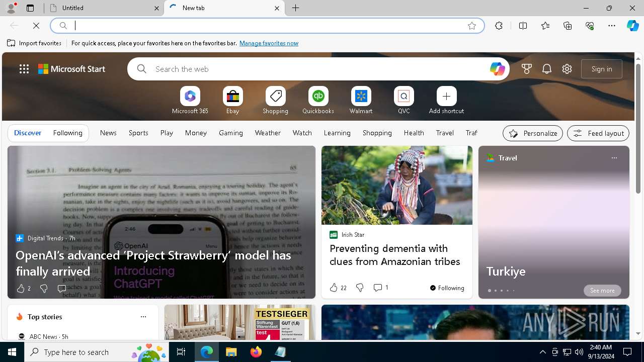Open File Explorer from taskbar

coord(231,352)
